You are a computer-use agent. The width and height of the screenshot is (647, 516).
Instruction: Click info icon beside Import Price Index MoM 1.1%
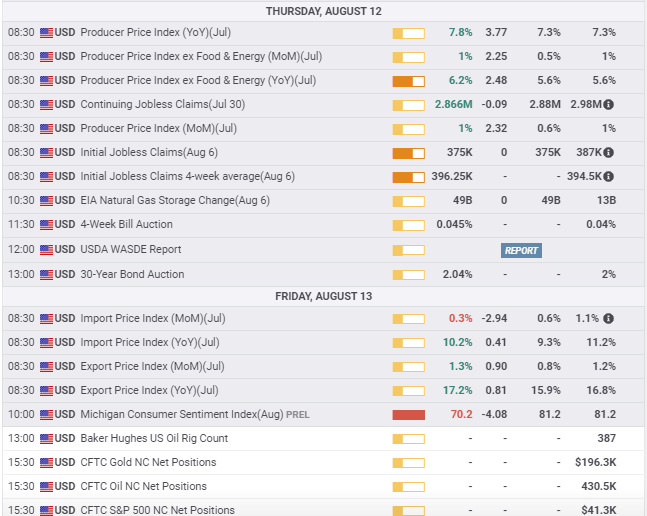(608, 319)
